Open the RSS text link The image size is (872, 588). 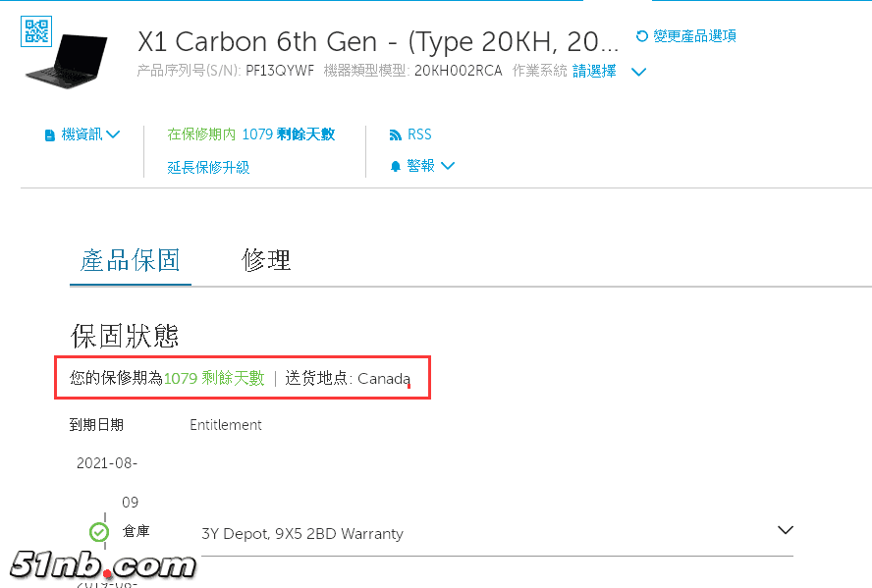pos(419,134)
